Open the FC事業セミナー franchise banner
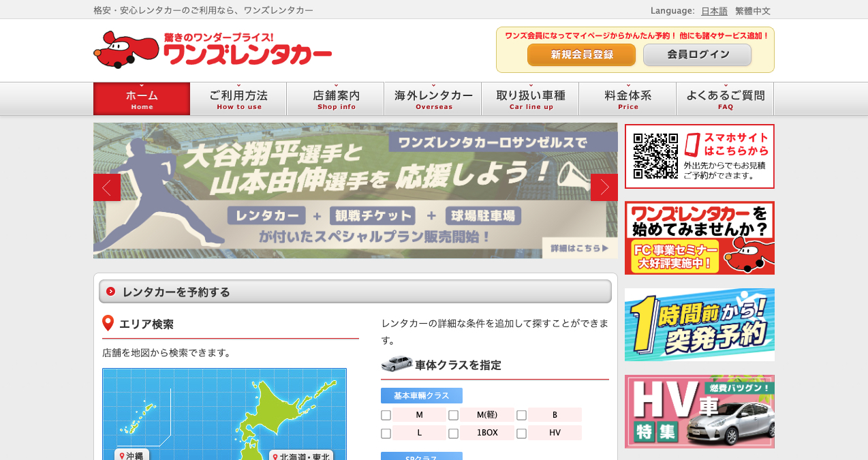The width and height of the screenshot is (868, 460). click(x=700, y=238)
